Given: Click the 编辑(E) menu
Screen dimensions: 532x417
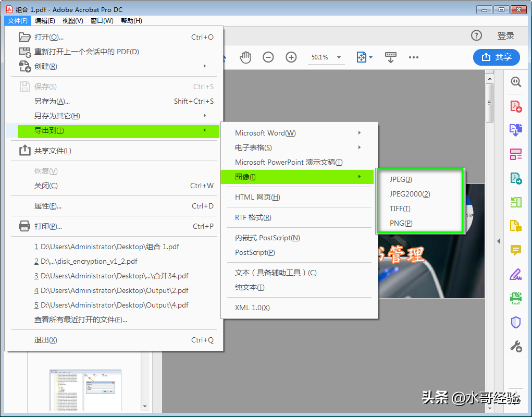Looking at the screenshot, I should coord(45,21).
